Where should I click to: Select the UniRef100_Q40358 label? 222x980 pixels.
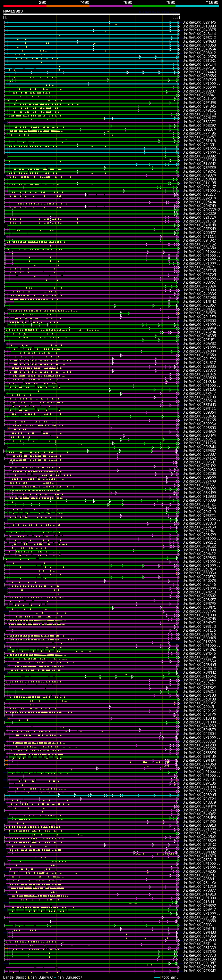(199, 45)
